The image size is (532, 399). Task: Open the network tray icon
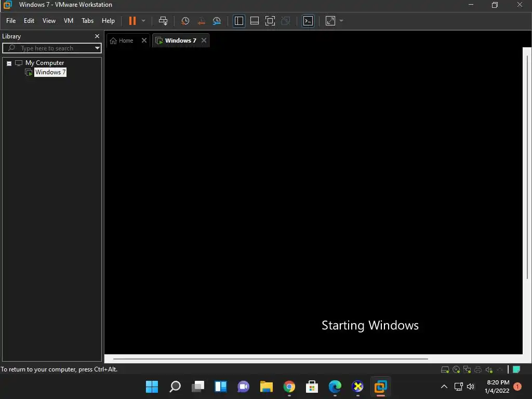click(459, 387)
